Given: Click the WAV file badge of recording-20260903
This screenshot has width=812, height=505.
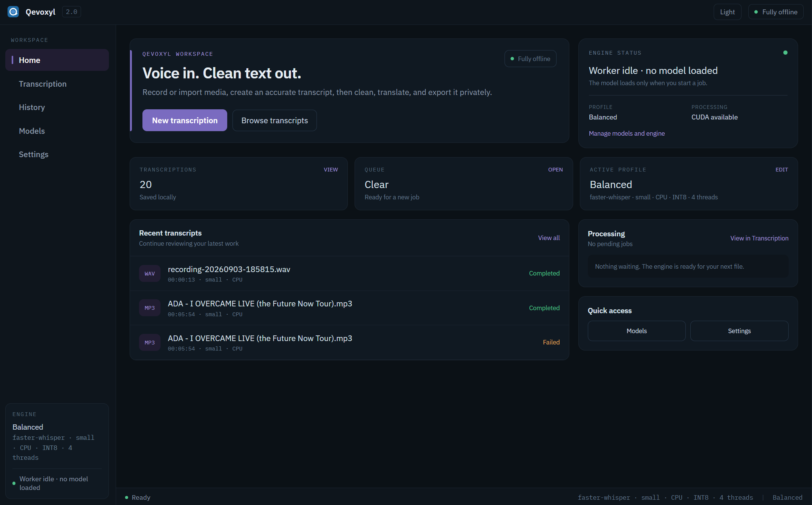Looking at the screenshot, I should (x=150, y=274).
